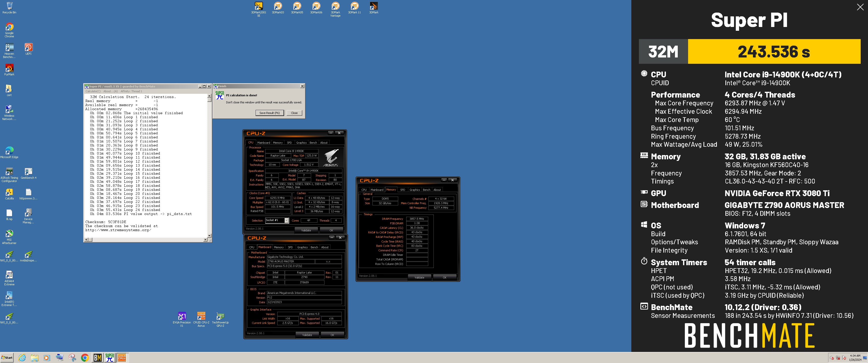
Task: Click the Start button
Action: 7,358
